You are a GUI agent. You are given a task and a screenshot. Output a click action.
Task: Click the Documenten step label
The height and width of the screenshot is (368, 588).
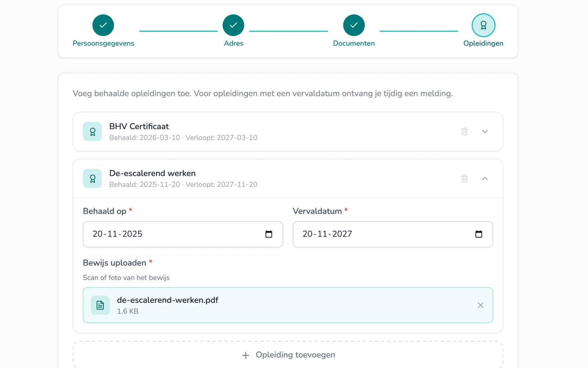pyautogui.click(x=354, y=43)
